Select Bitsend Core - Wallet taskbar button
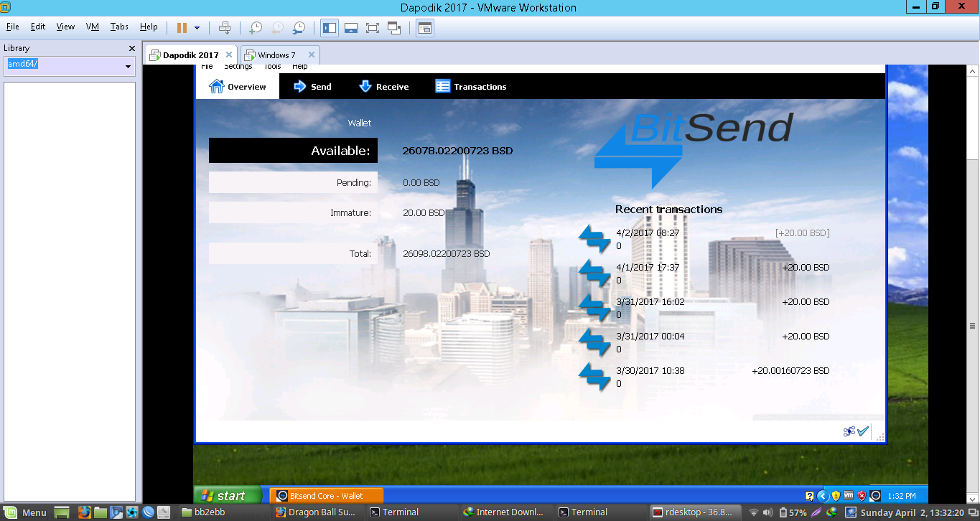Screen dimensions: 980x521 tap(327, 495)
